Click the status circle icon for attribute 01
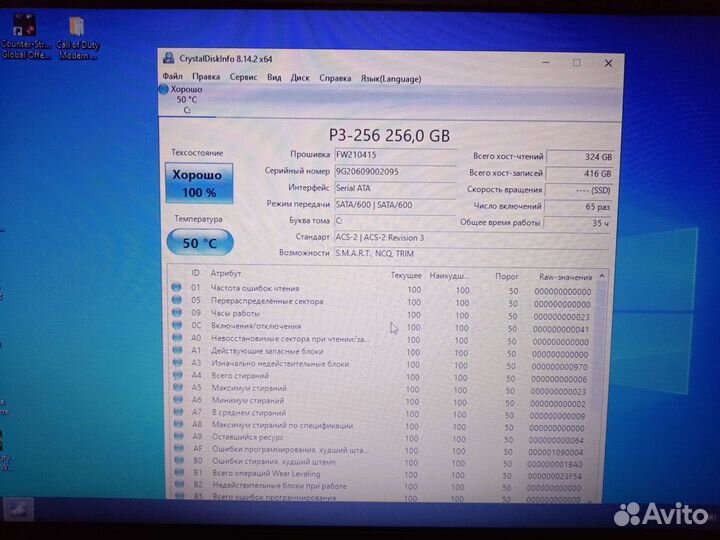The width and height of the screenshot is (720, 540). coord(176,287)
